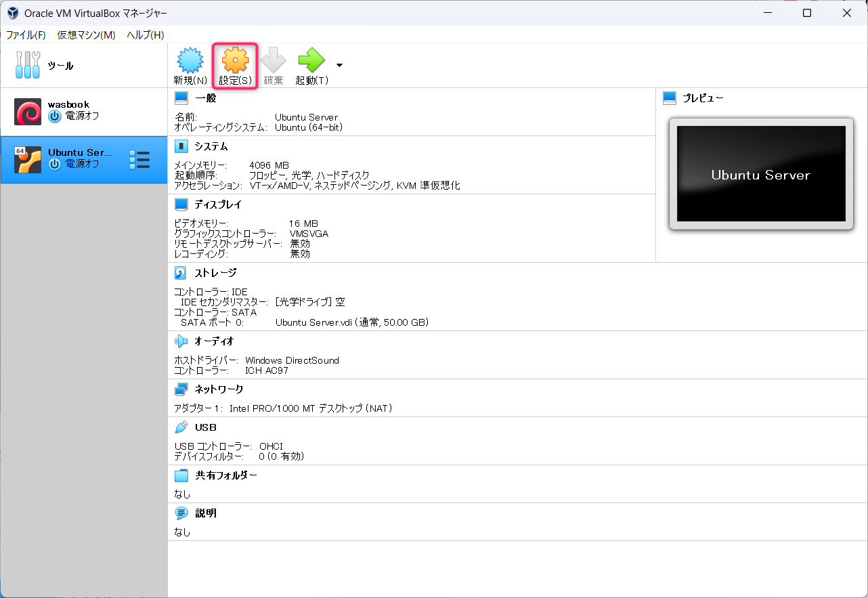Image resolution: width=868 pixels, height=598 pixels.
Task: Click the Ubuntu Server preview thumbnail
Action: coord(761,175)
